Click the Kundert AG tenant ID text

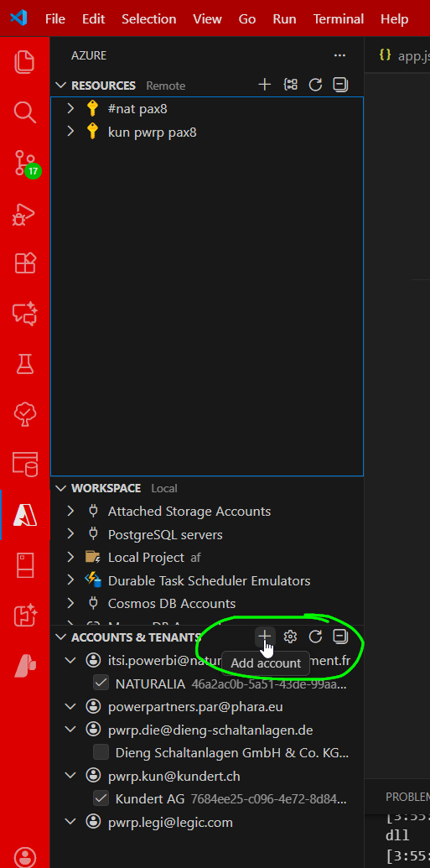point(269,798)
